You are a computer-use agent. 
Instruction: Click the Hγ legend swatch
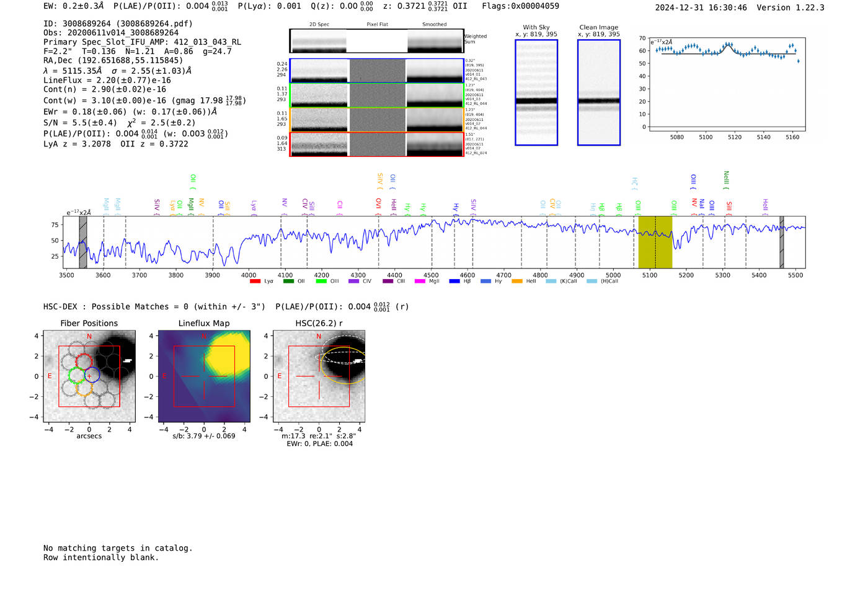click(x=485, y=282)
